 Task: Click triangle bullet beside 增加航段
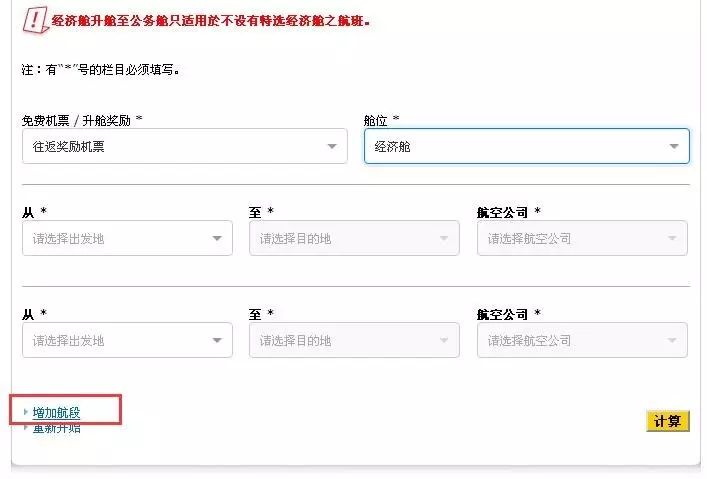coord(26,412)
